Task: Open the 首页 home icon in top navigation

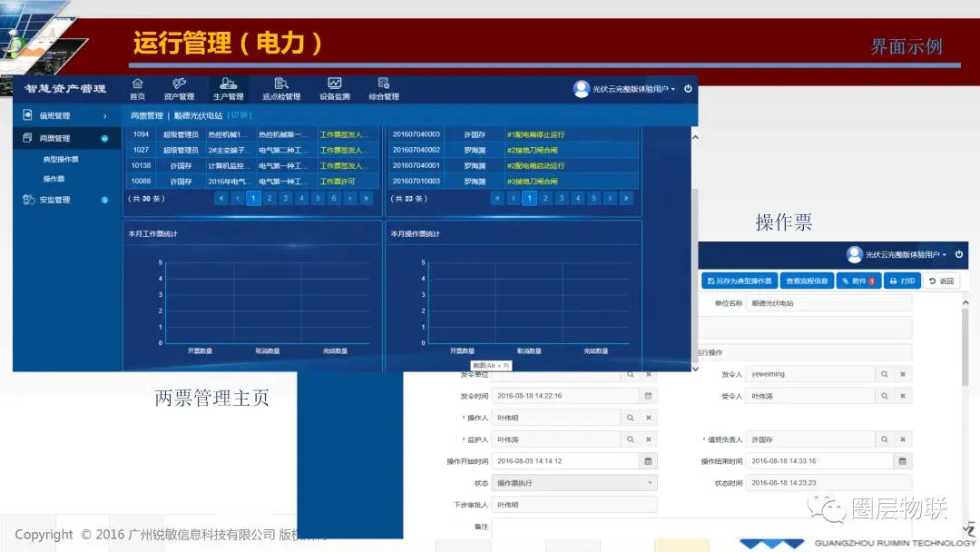Action: (138, 89)
